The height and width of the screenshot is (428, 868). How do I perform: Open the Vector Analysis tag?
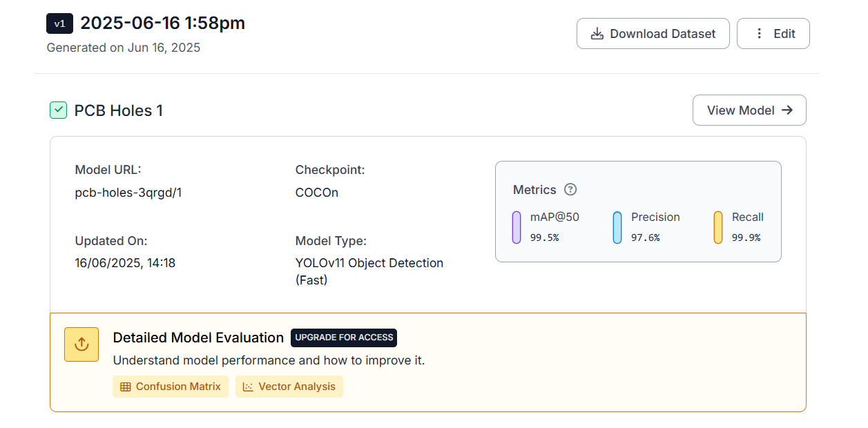coord(289,387)
